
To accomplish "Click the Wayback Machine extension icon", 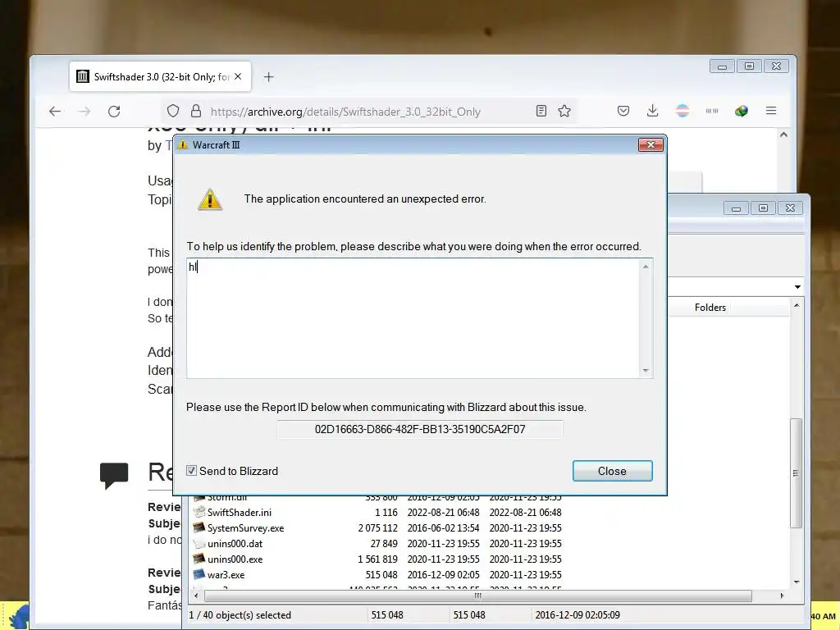I will click(x=712, y=111).
